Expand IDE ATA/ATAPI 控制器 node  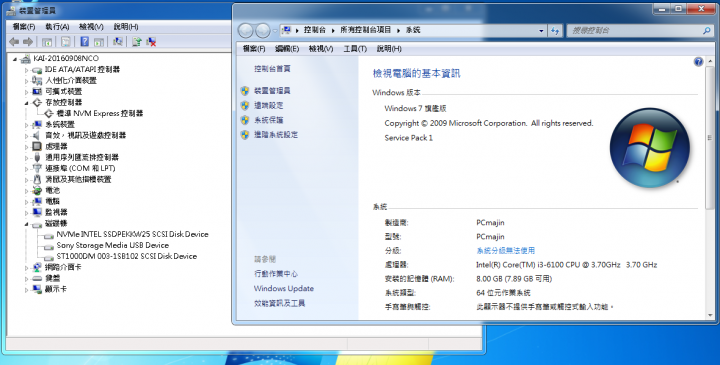pos(27,70)
